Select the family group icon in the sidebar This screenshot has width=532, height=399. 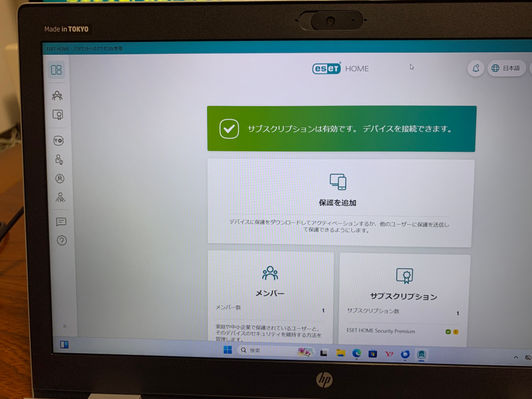coord(61,198)
